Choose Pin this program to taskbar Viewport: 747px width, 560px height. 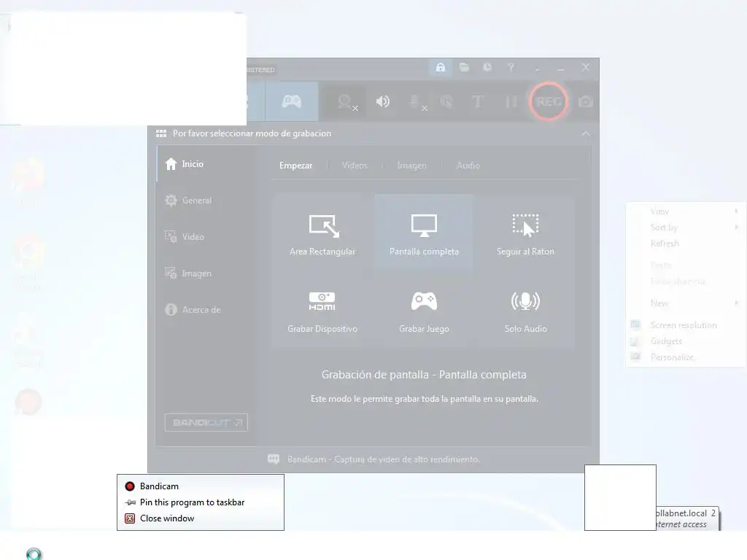tap(201, 502)
